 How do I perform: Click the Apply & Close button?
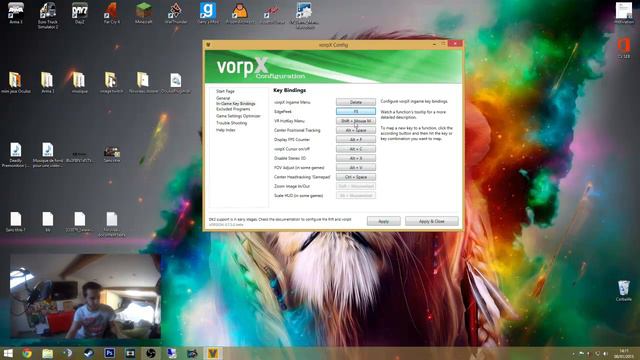(x=431, y=221)
